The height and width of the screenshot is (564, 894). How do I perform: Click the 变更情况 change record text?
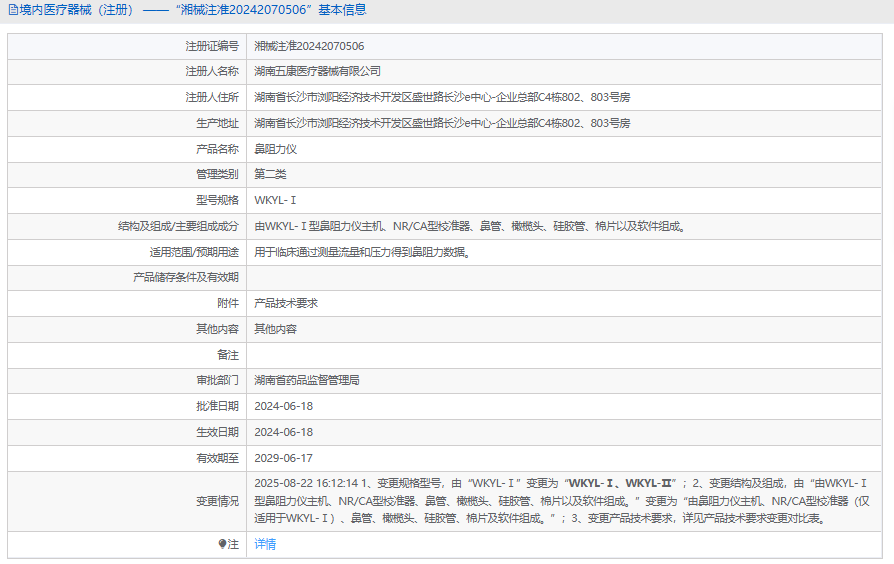click(x=562, y=501)
